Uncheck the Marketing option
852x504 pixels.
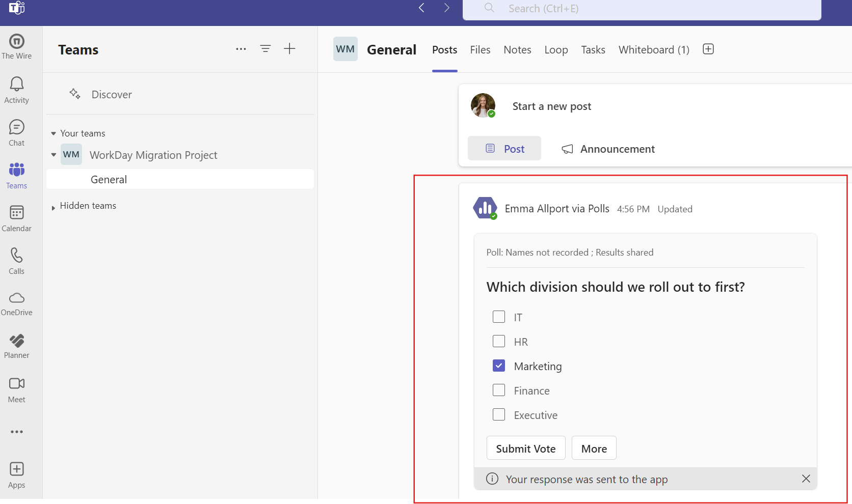click(499, 366)
